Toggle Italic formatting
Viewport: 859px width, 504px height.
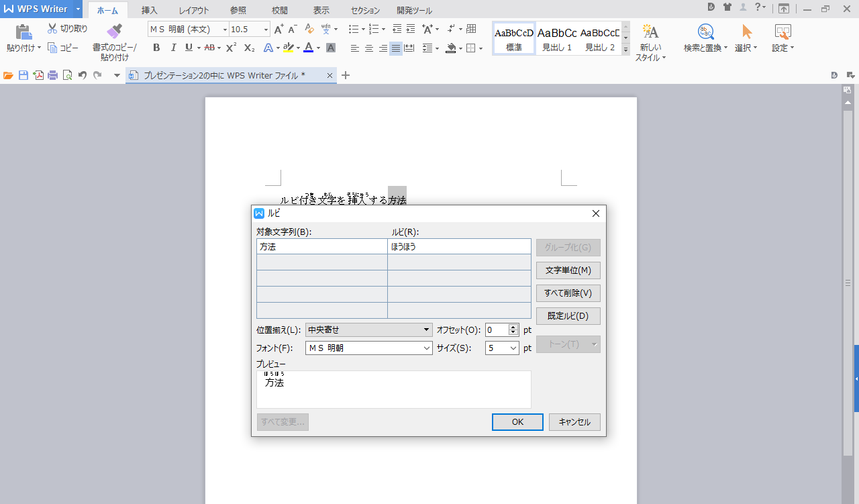pyautogui.click(x=173, y=48)
